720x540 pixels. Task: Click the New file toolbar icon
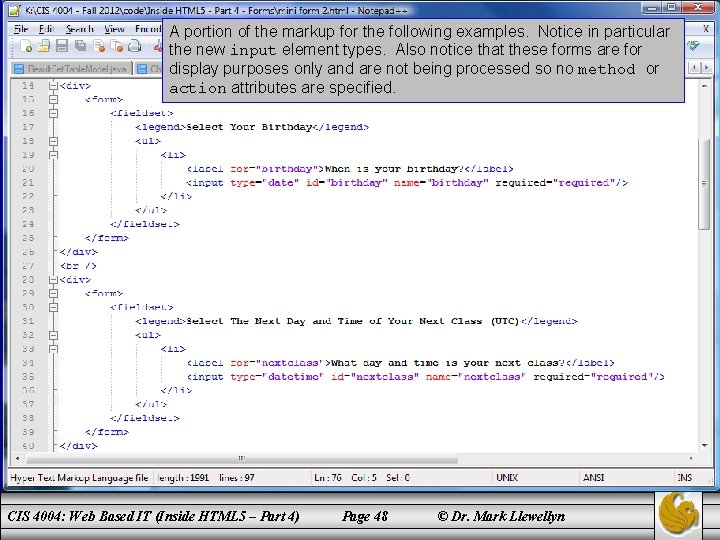coord(26,46)
